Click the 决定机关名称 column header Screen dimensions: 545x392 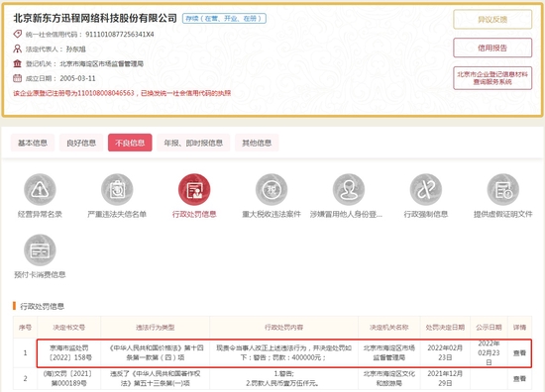pos(389,327)
